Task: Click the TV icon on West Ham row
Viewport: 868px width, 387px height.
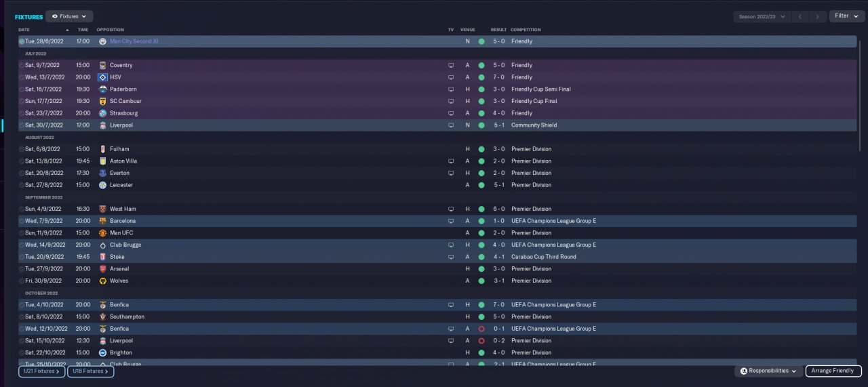Action: pyautogui.click(x=451, y=209)
